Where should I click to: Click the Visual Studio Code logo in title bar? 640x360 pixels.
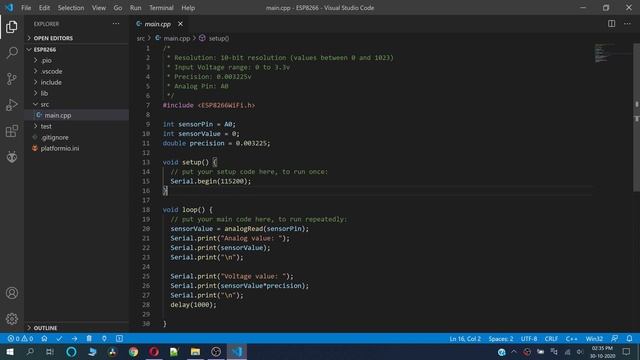point(9,7)
